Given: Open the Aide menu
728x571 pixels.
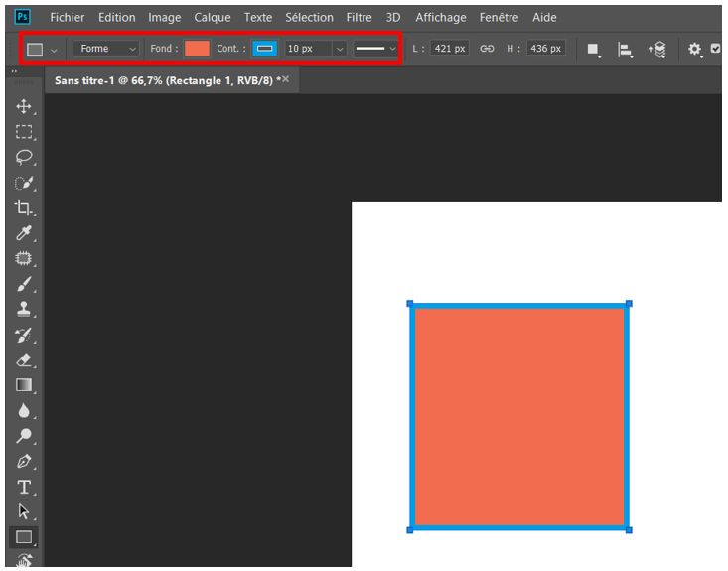Looking at the screenshot, I should click(x=544, y=18).
